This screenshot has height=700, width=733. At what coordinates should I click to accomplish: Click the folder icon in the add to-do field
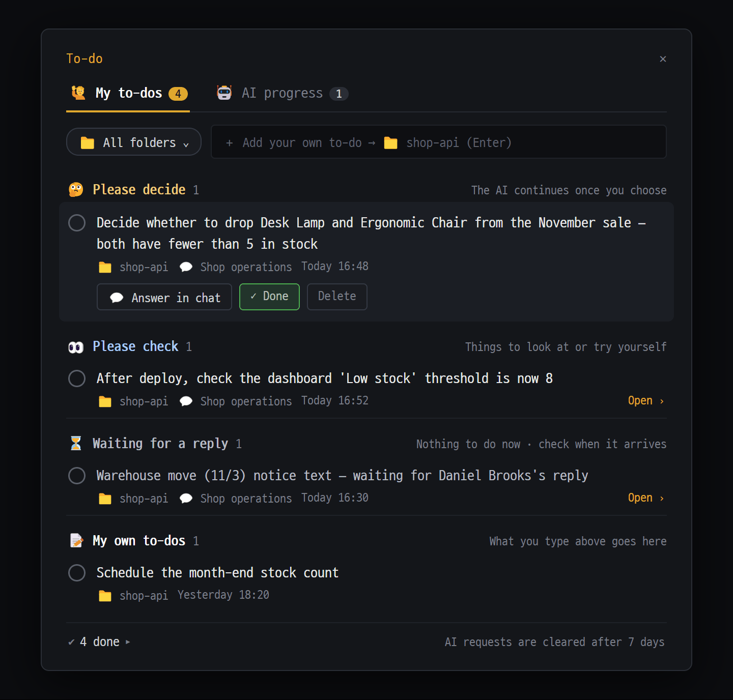click(391, 143)
